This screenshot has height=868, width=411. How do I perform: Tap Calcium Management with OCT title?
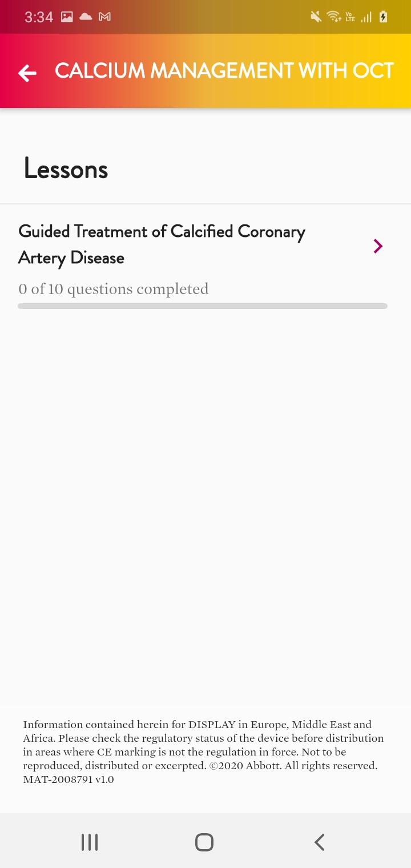click(224, 71)
